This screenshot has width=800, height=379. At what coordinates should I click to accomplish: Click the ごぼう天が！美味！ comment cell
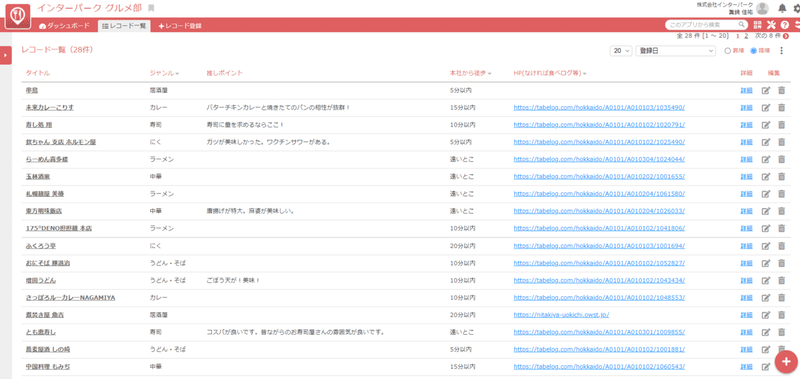(x=233, y=280)
